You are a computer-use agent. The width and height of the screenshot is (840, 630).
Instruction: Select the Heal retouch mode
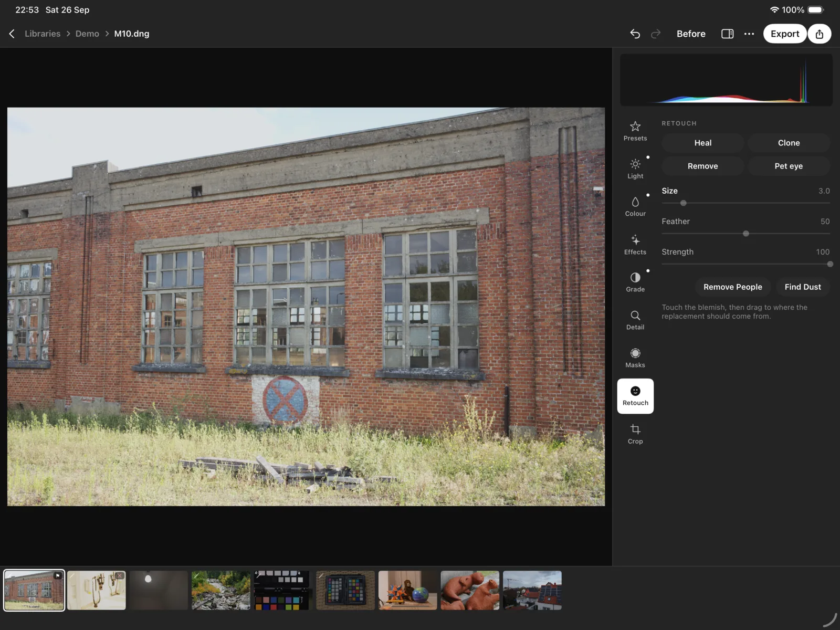[x=702, y=143]
